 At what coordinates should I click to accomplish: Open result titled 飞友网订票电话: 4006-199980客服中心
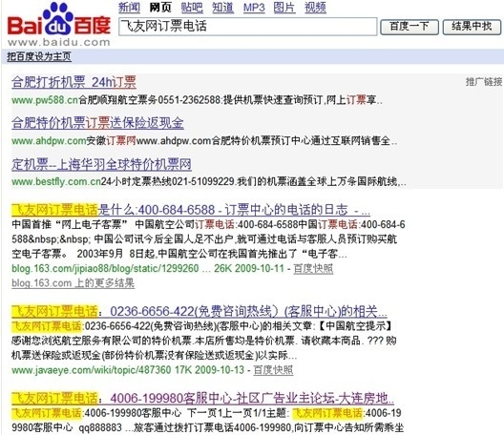coord(202,399)
